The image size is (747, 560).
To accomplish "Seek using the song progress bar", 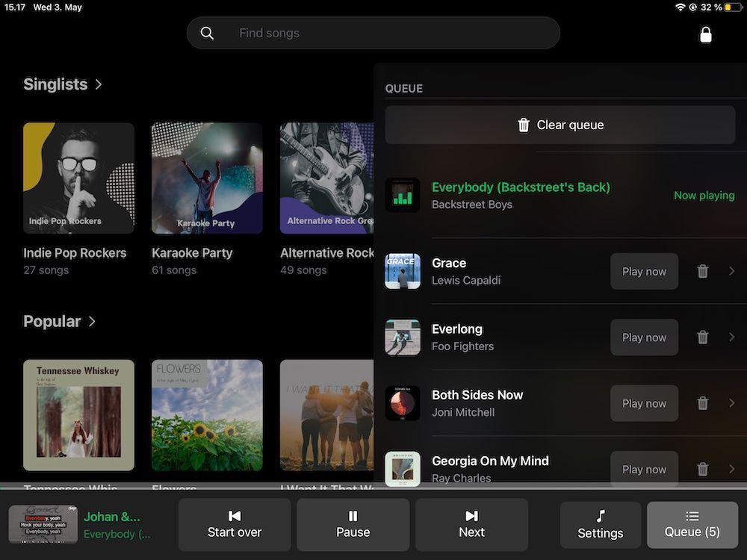I will pyautogui.click(x=373, y=487).
